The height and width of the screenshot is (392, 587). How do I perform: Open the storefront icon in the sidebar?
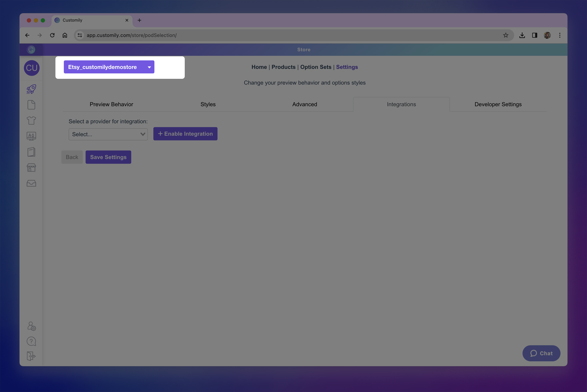(31, 168)
